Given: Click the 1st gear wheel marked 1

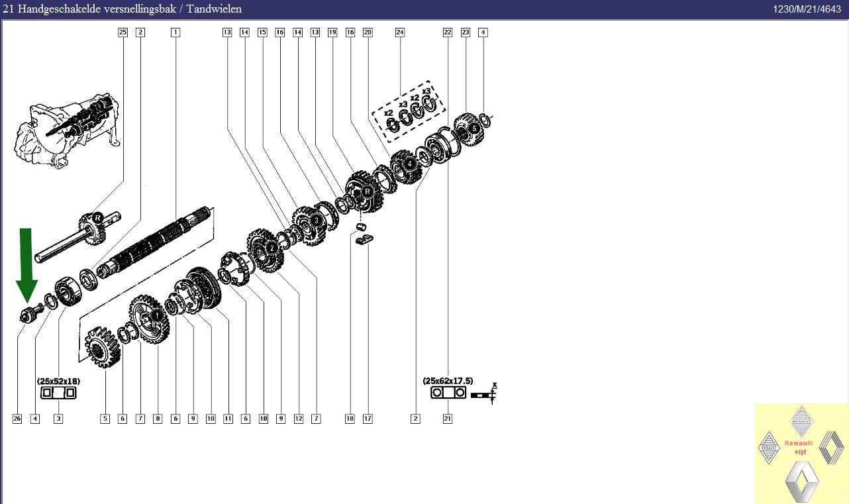Looking at the screenshot, I should click(150, 319).
